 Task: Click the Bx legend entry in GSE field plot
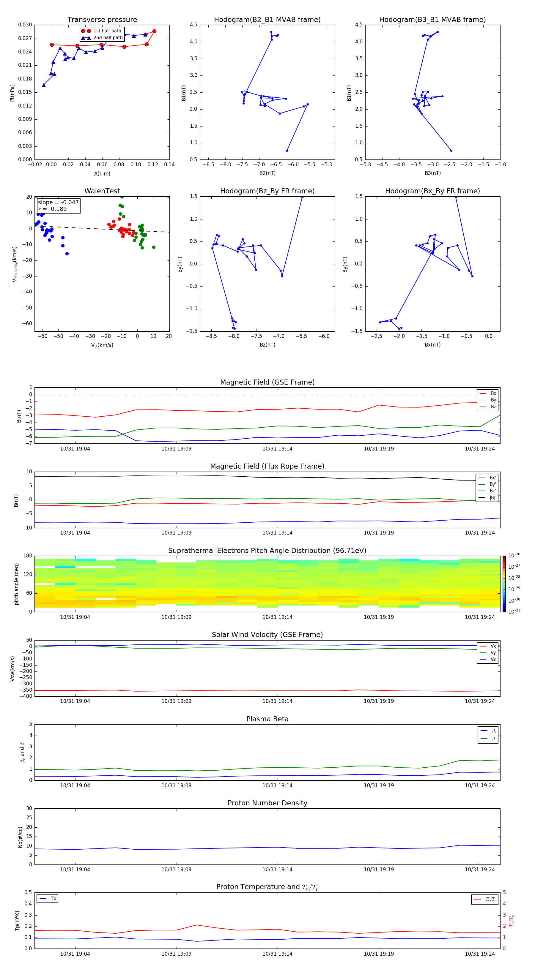[x=488, y=393]
